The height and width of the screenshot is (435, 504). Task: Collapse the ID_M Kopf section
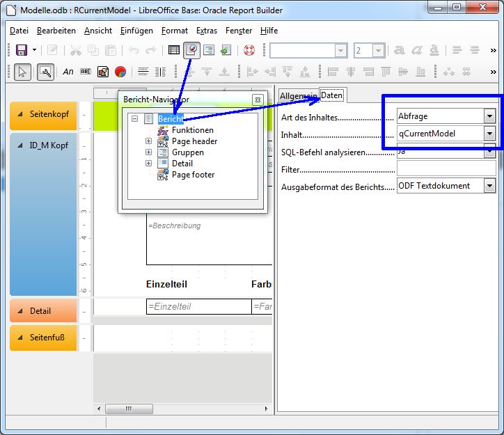pos(20,145)
